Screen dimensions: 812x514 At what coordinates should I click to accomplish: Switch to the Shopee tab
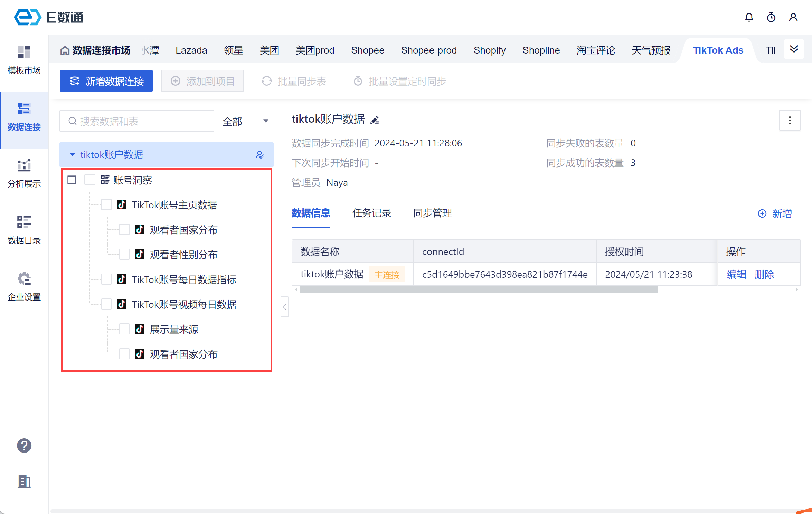pyautogui.click(x=368, y=50)
